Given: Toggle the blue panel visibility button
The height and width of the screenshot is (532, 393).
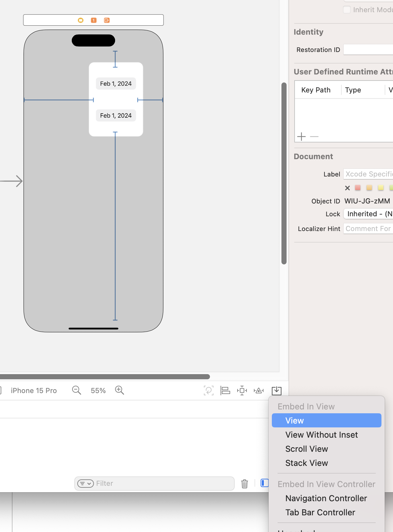Looking at the screenshot, I should click(x=264, y=483).
